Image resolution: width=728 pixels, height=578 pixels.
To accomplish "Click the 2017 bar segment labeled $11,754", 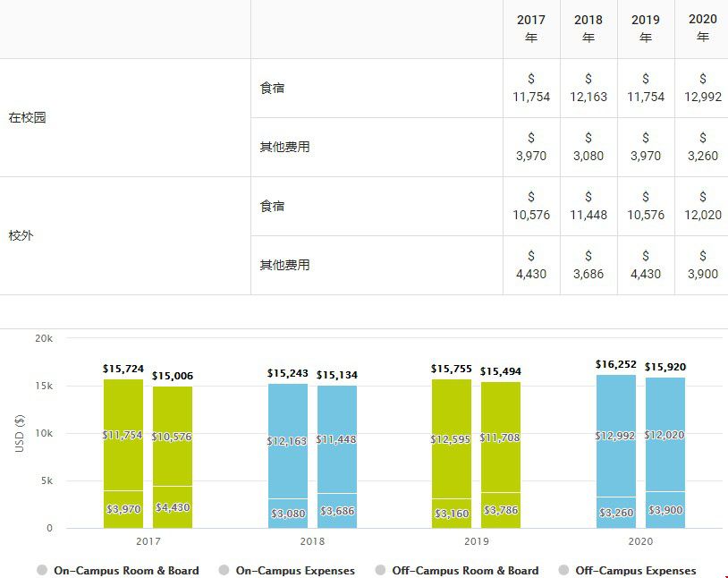I will click(x=123, y=435).
